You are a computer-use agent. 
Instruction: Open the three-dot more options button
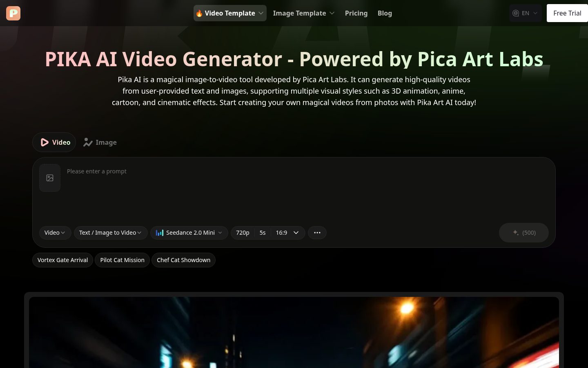tap(317, 233)
